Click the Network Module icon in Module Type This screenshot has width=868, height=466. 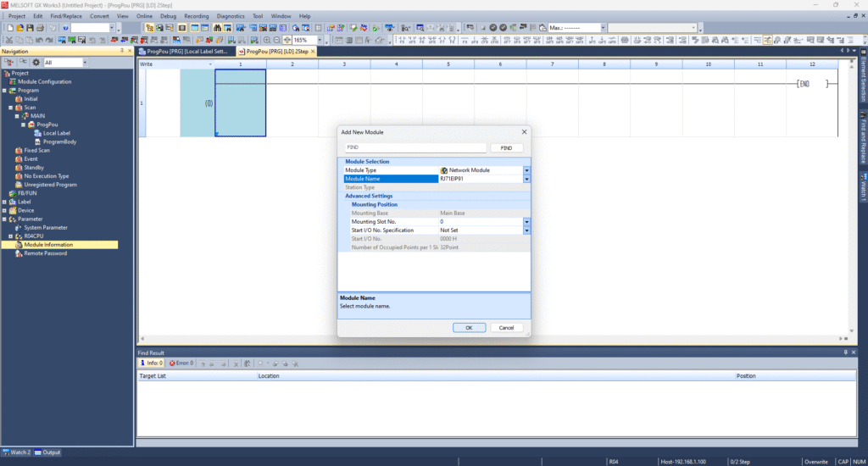pyautogui.click(x=444, y=170)
